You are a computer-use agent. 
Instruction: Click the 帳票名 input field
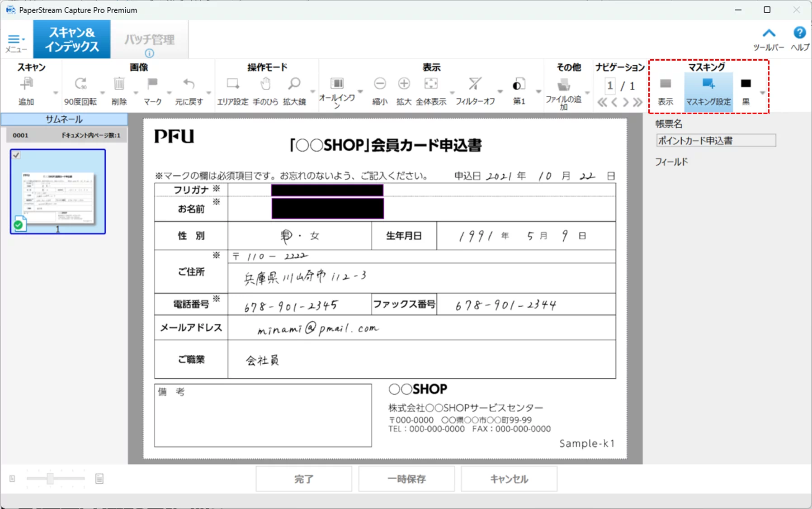715,141
